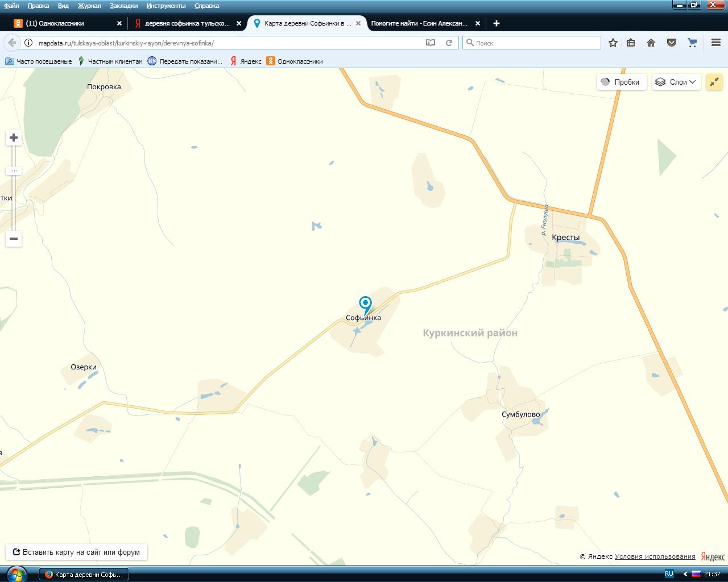The width and height of the screenshot is (728, 582).
Task: Collapse the map with fullscreen toggle icon
Action: tap(714, 82)
